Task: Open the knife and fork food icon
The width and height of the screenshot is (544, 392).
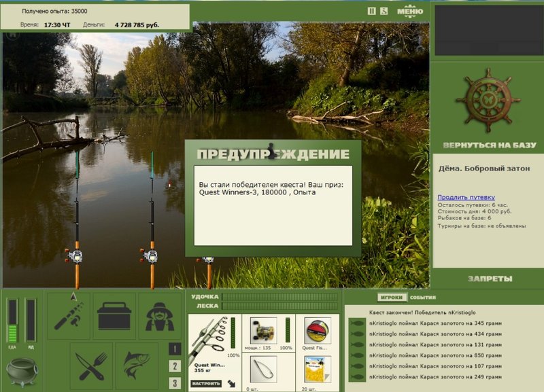Action: coord(91,366)
